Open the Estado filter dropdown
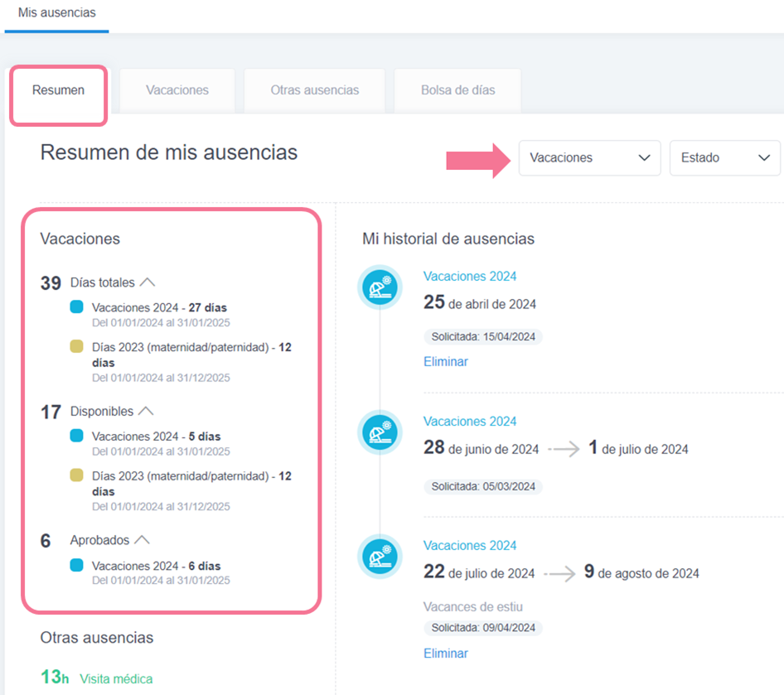Viewport: 784px width, 695px height. click(x=724, y=158)
